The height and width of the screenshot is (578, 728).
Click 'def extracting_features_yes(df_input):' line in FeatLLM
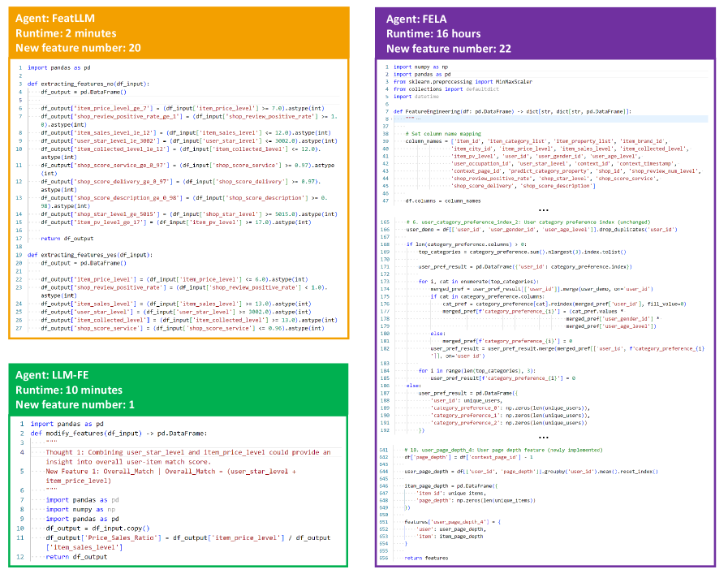(90, 255)
